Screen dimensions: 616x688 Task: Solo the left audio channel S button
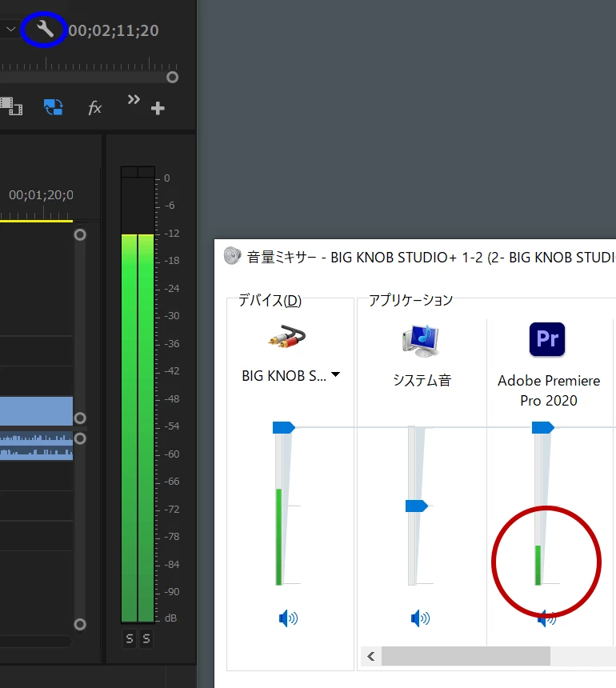point(130,639)
